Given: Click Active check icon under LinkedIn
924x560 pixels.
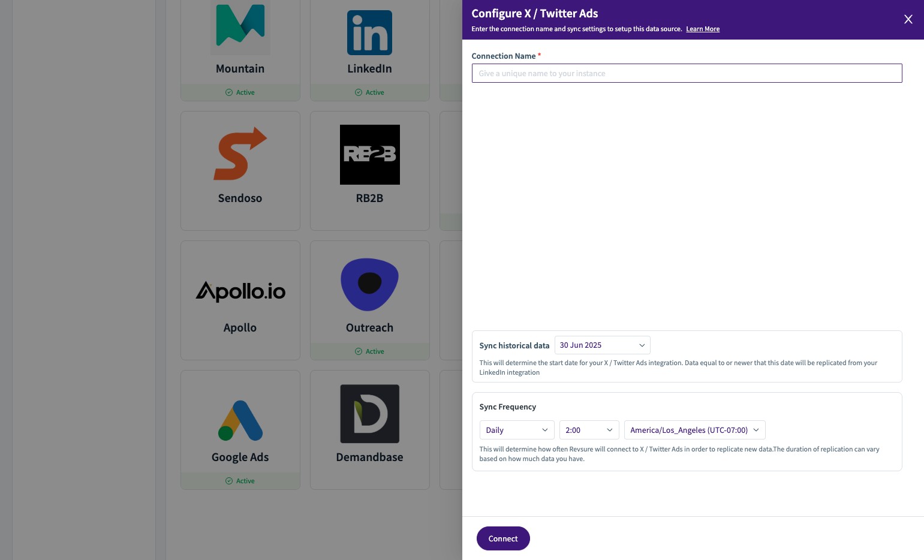Looking at the screenshot, I should (359, 92).
